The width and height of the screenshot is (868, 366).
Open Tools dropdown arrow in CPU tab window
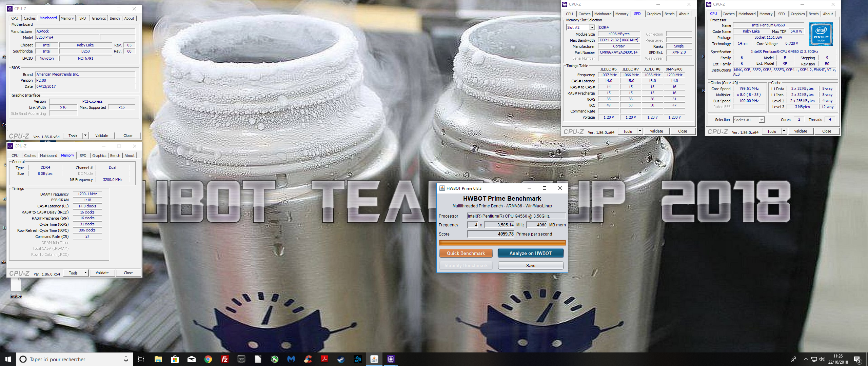(x=784, y=131)
